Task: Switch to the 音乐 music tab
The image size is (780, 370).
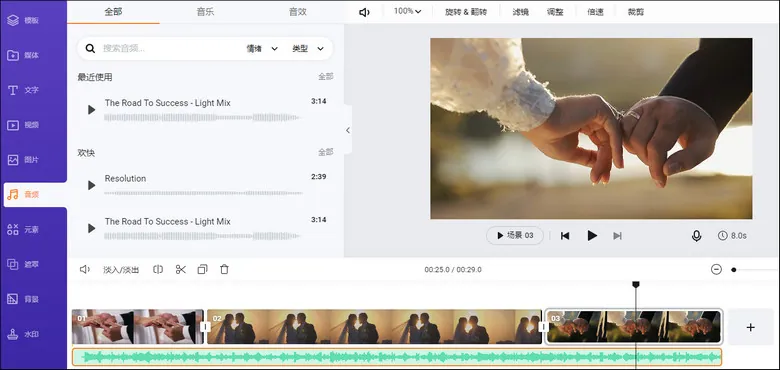Action: pos(205,12)
